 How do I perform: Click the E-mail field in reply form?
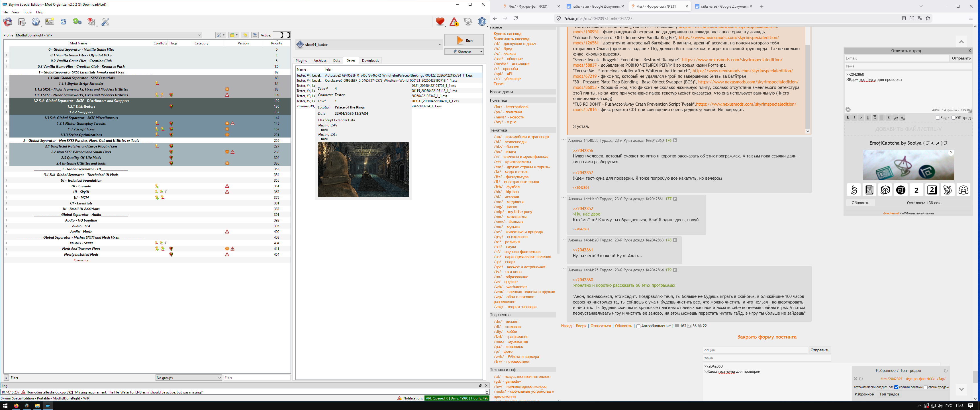(x=897, y=58)
